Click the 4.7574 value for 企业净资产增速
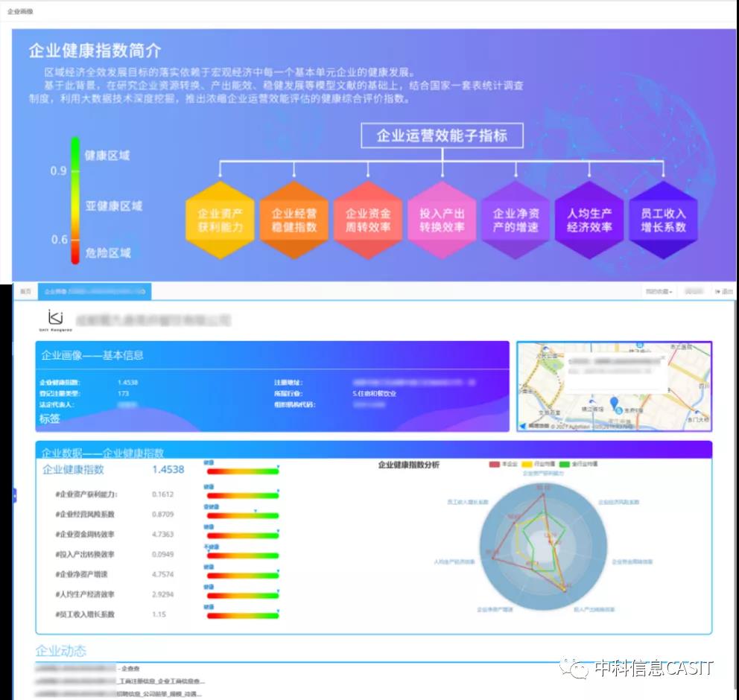 [x=162, y=574]
